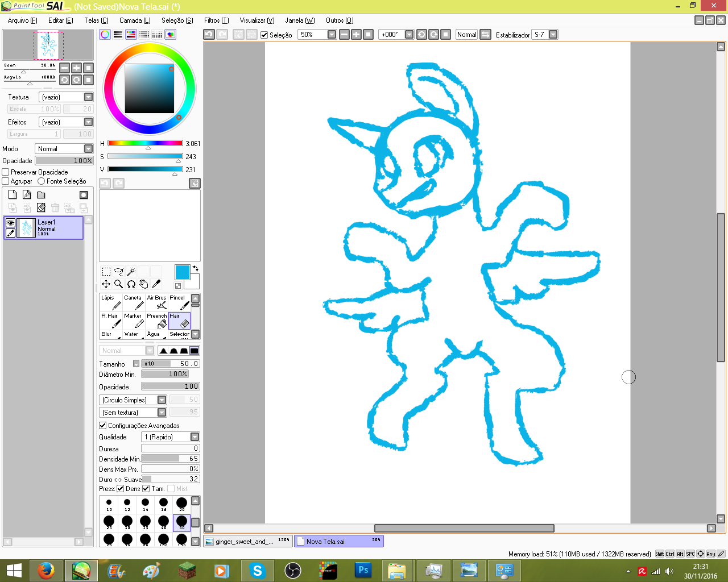Choose the Preench bucket fill tool
Image resolution: width=728 pixels, height=582 pixels.
[x=156, y=321]
